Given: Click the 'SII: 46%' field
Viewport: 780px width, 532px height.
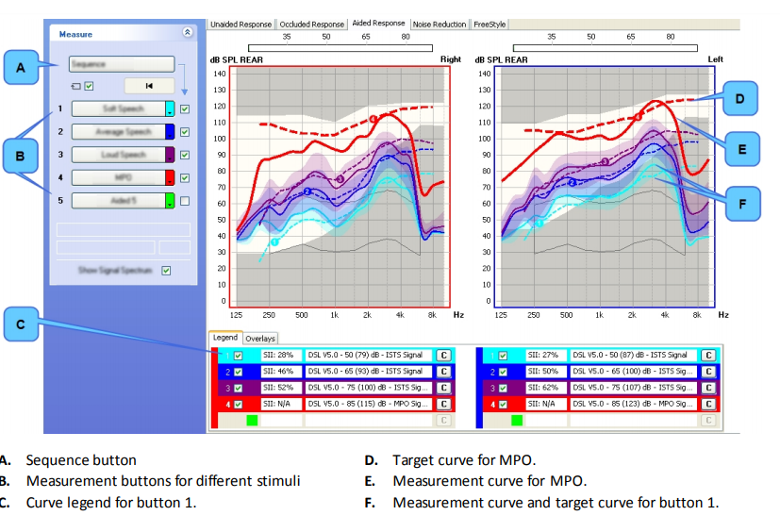Looking at the screenshot, I should click(x=281, y=372).
